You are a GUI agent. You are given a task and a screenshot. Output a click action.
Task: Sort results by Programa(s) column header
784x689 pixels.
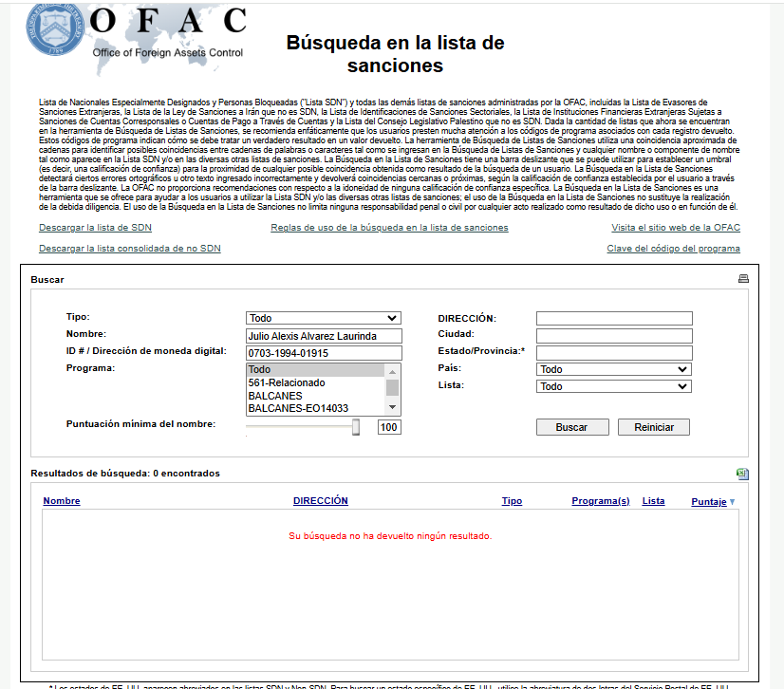tap(600, 501)
